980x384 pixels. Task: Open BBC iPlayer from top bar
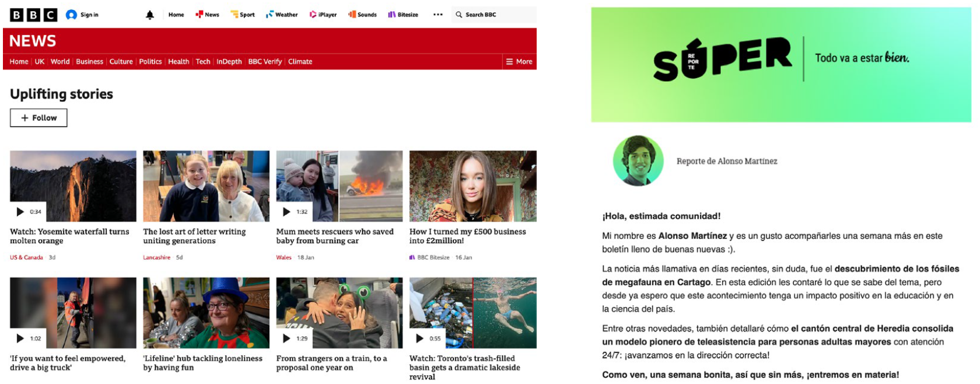coord(323,15)
